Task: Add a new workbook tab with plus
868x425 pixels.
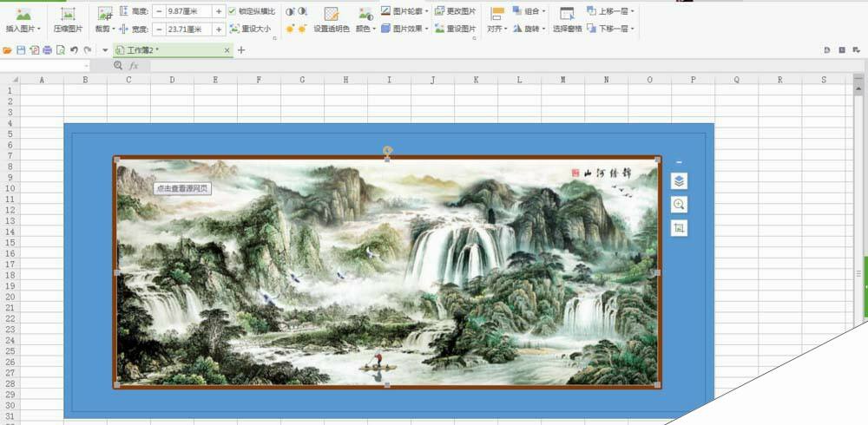Action: 241,50
